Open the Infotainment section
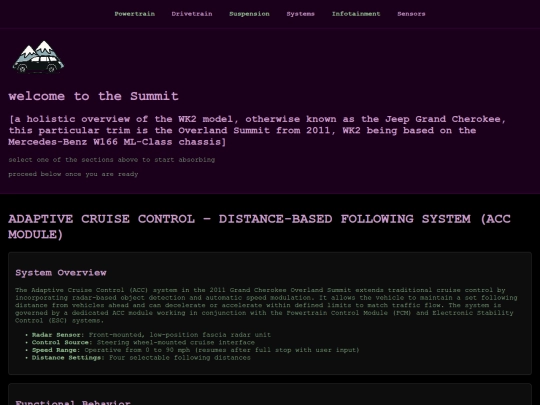Screen dimensions: 540x405 [x=356, y=14]
